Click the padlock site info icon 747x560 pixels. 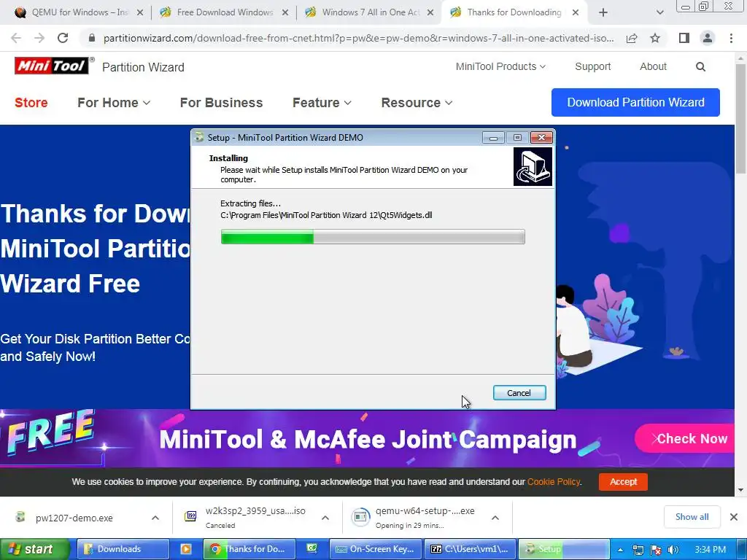point(92,38)
